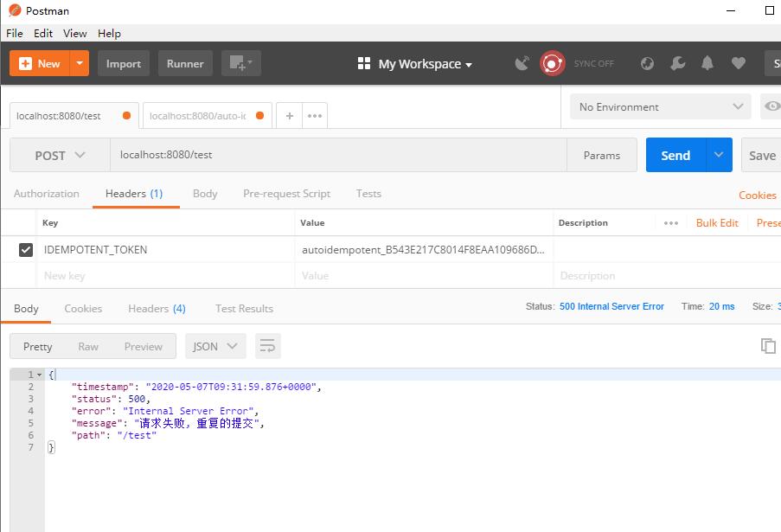
Task: Click the heart icon in toolbar
Action: [x=738, y=63]
